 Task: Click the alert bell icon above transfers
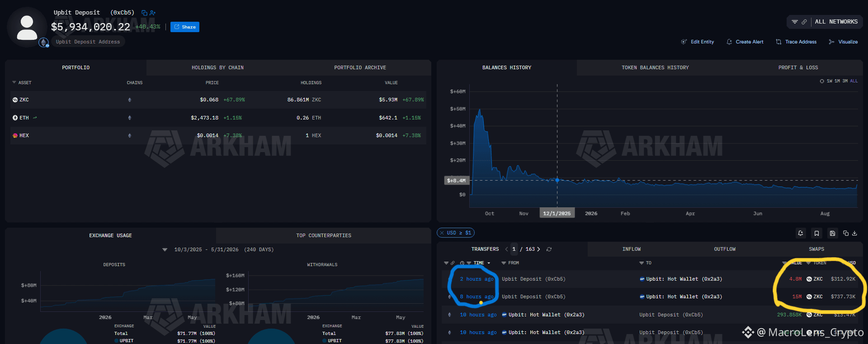pyautogui.click(x=801, y=233)
